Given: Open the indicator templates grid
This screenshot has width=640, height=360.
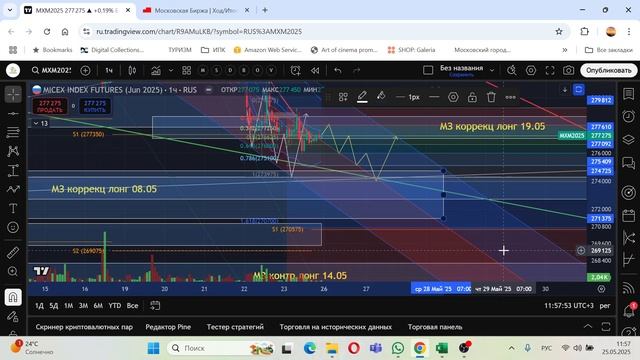Looking at the screenshot, I should pyautogui.click(x=187, y=70).
